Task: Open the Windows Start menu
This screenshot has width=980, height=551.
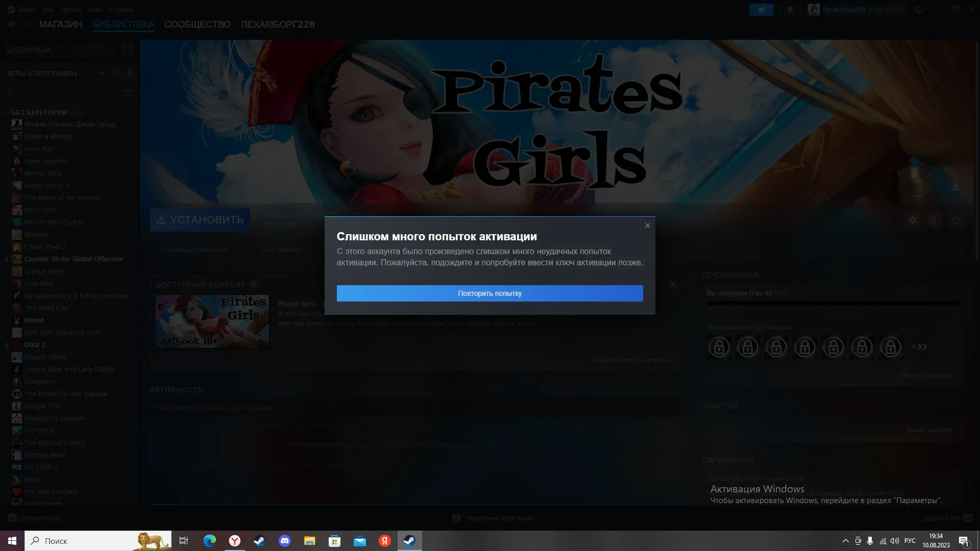Action: (12, 541)
